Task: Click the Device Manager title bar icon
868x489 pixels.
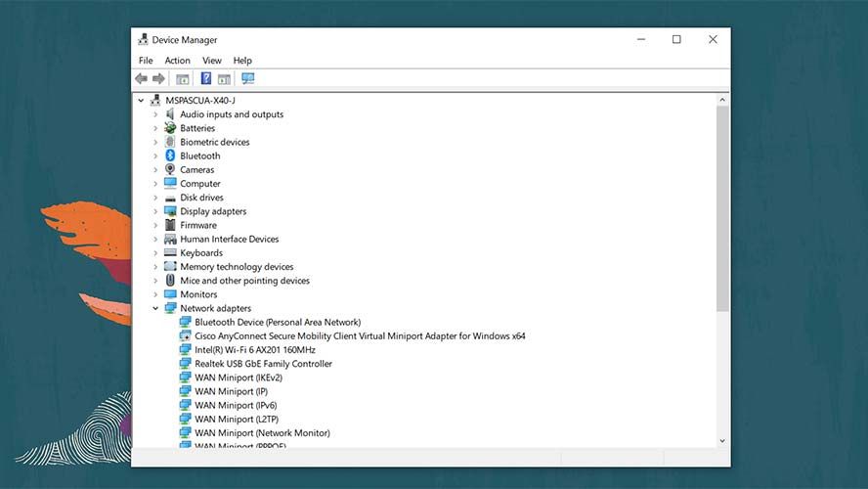Action: (144, 39)
